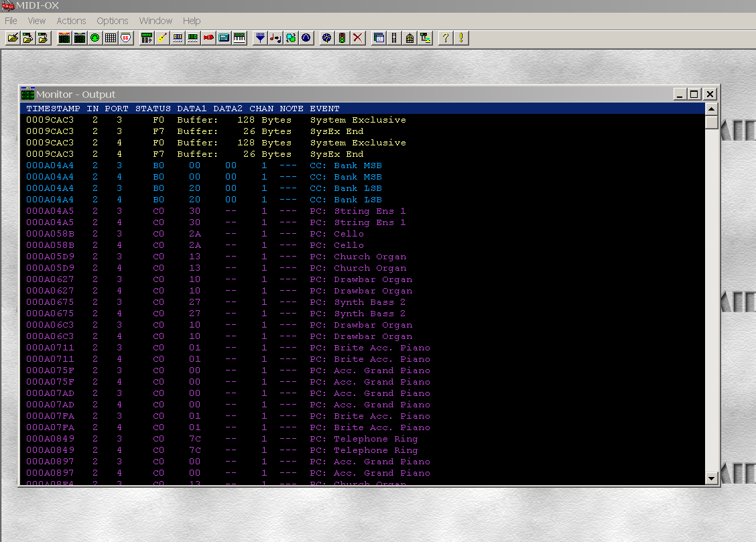Image resolution: width=756 pixels, height=542 pixels.
Task: Open the Options menu
Action: point(112,21)
